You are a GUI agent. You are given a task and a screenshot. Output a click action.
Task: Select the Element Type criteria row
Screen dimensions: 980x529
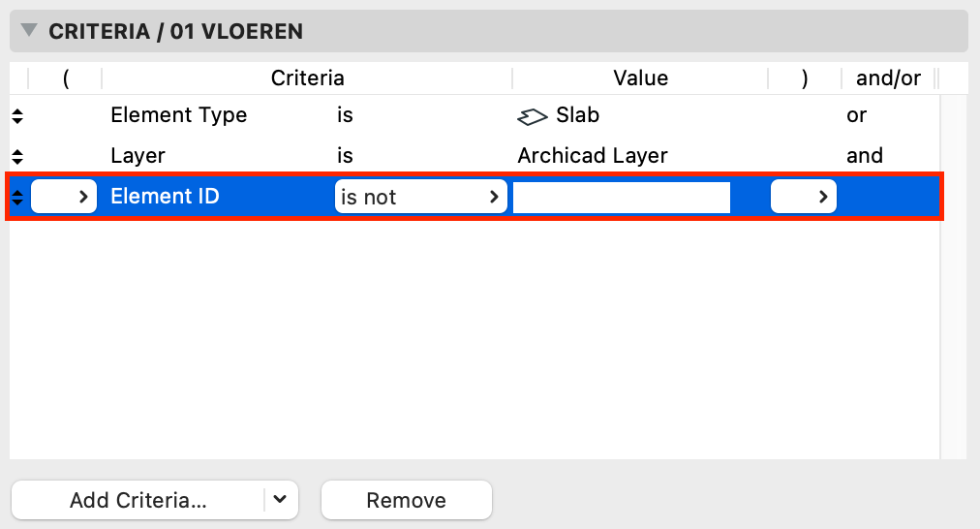click(x=475, y=115)
